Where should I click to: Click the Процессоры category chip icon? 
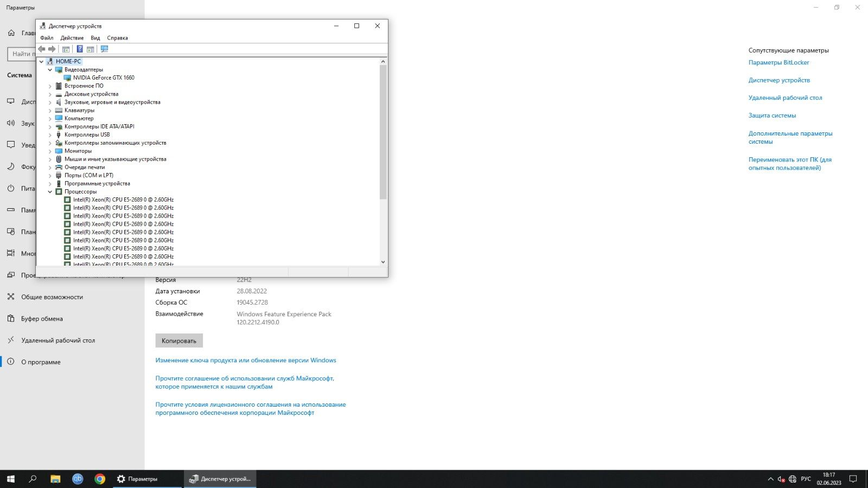click(x=59, y=191)
